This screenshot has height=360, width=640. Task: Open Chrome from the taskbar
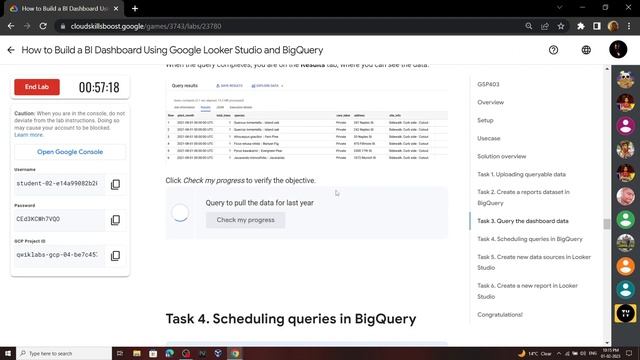click(x=235, y=353)
